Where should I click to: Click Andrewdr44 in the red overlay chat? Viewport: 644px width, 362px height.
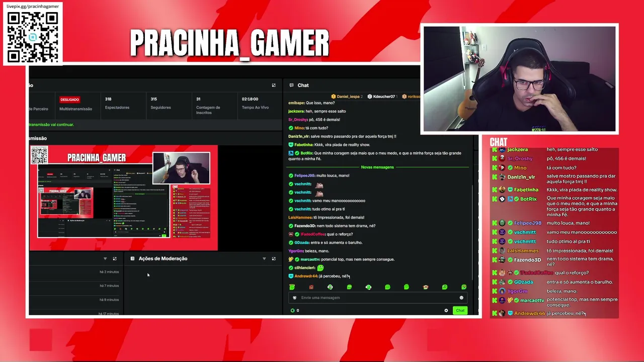[x=529, y=314]
